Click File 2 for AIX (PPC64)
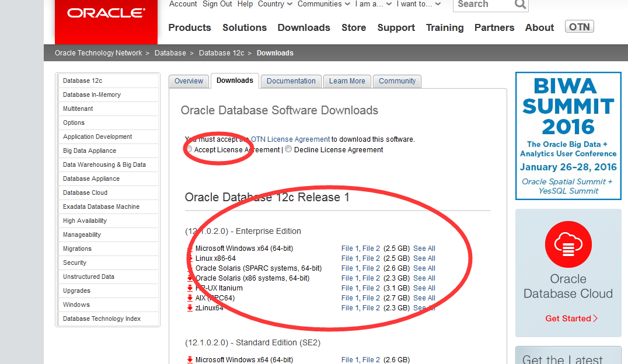 point(371,298)
